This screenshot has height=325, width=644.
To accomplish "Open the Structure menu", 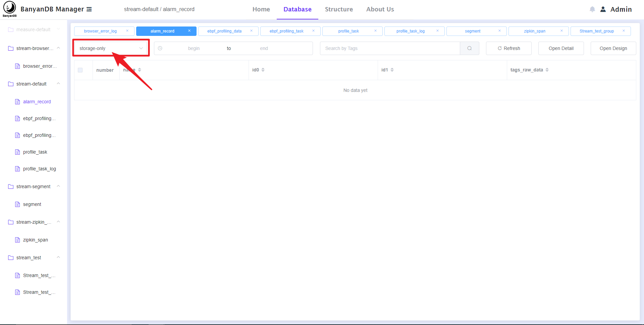I will click(x=339, y=9).
